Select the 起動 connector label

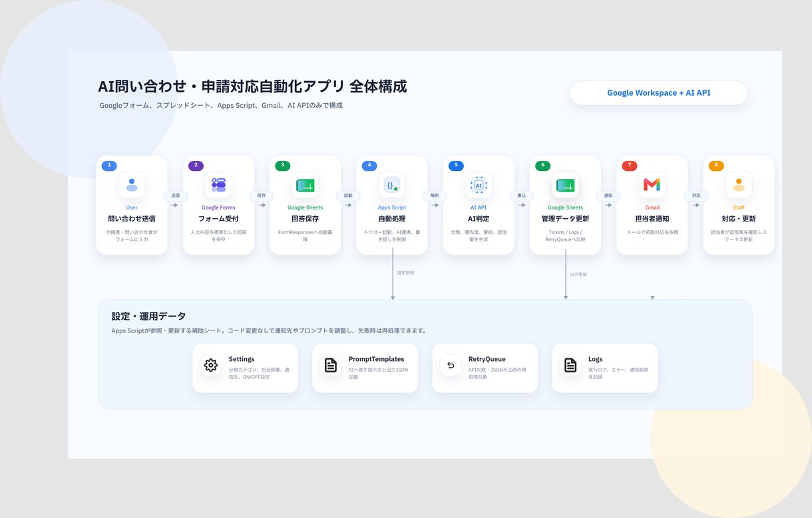click(348, 196)
